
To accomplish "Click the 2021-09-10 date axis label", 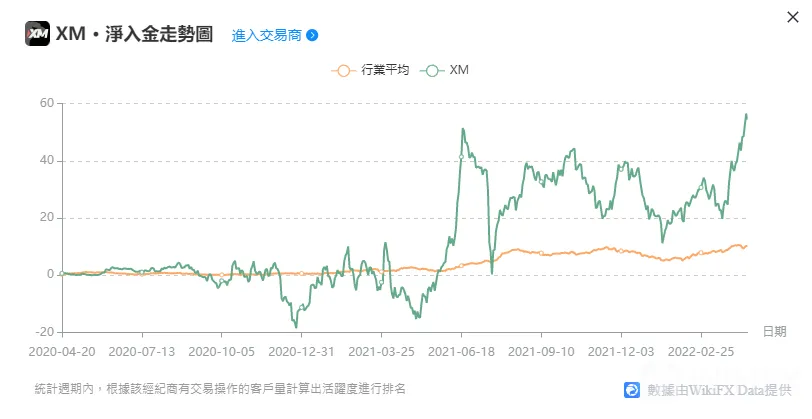I will click(x=541, y=352).
